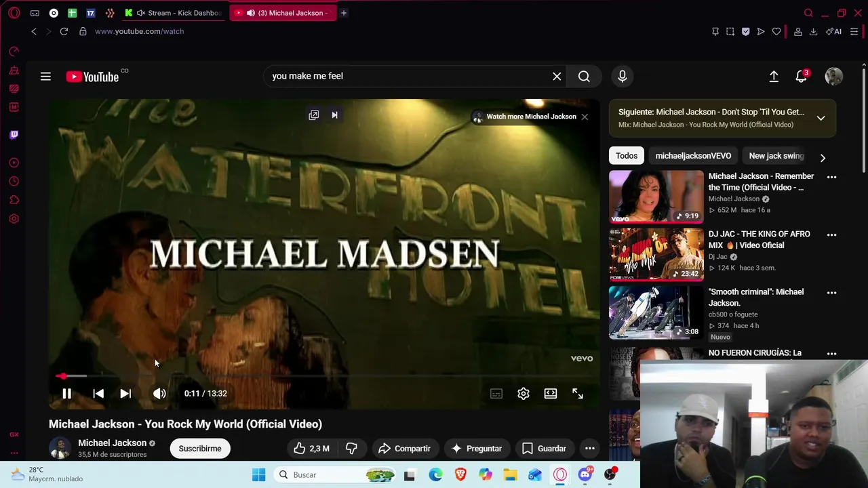Open the "Smooth criminal" video thumbnail
The width and height of the screenshot is (868, 488).
(656, 312)
